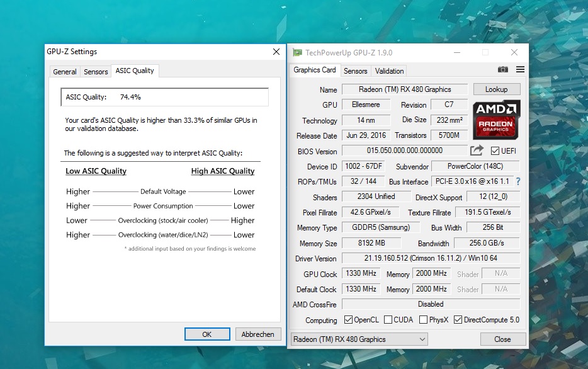Click the Subvendor field PowerColor (148C)
588x369 pixels.
(x=475, y=166)
